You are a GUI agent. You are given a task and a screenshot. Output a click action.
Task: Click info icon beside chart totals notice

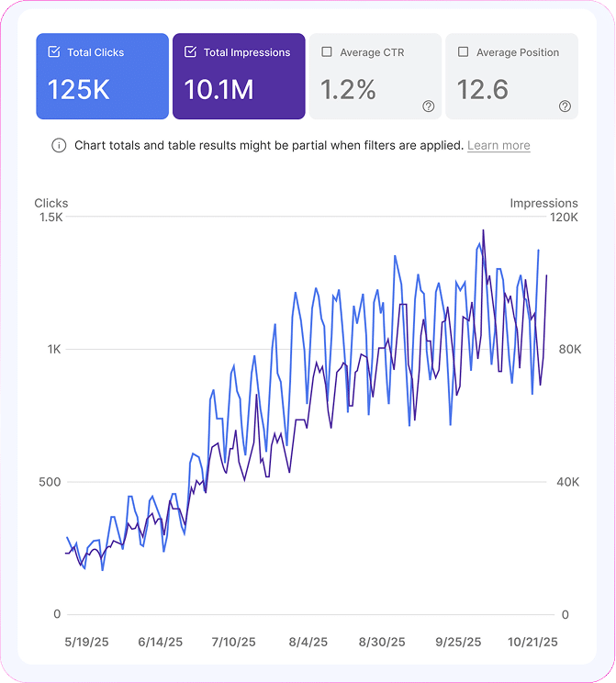(59, 146)
